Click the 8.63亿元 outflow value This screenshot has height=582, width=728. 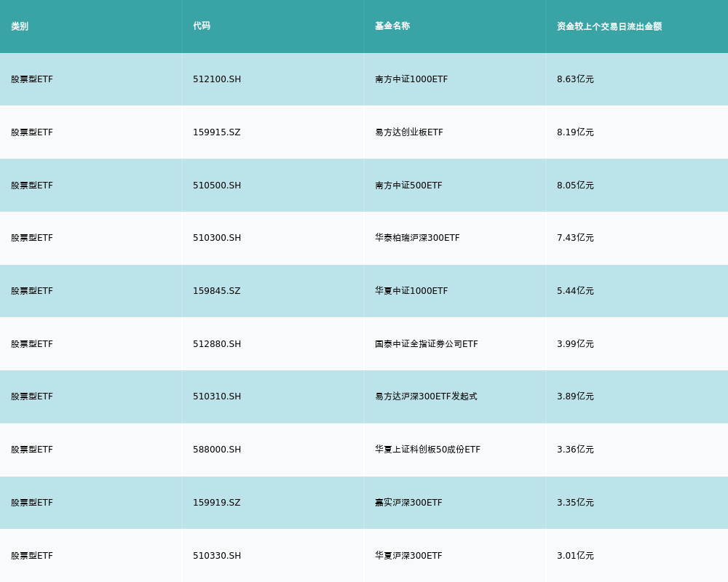pos(575,79)
